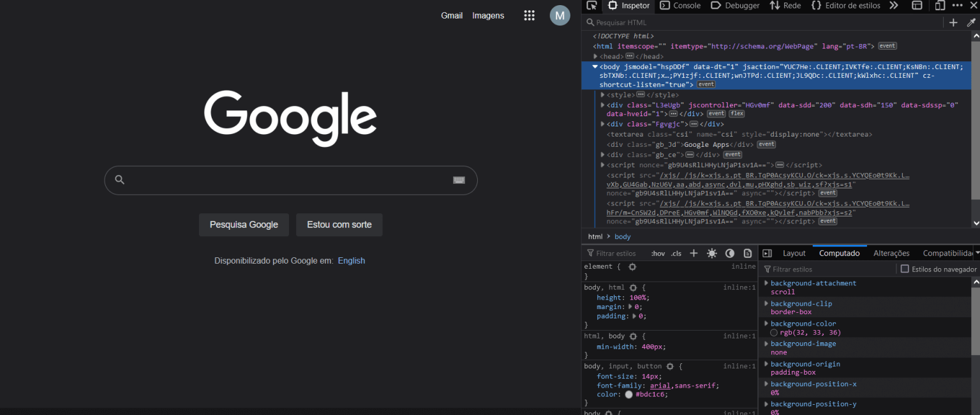980x415 pixels.
Task: Select the Layout panel tab
Action: pos(794,253)
